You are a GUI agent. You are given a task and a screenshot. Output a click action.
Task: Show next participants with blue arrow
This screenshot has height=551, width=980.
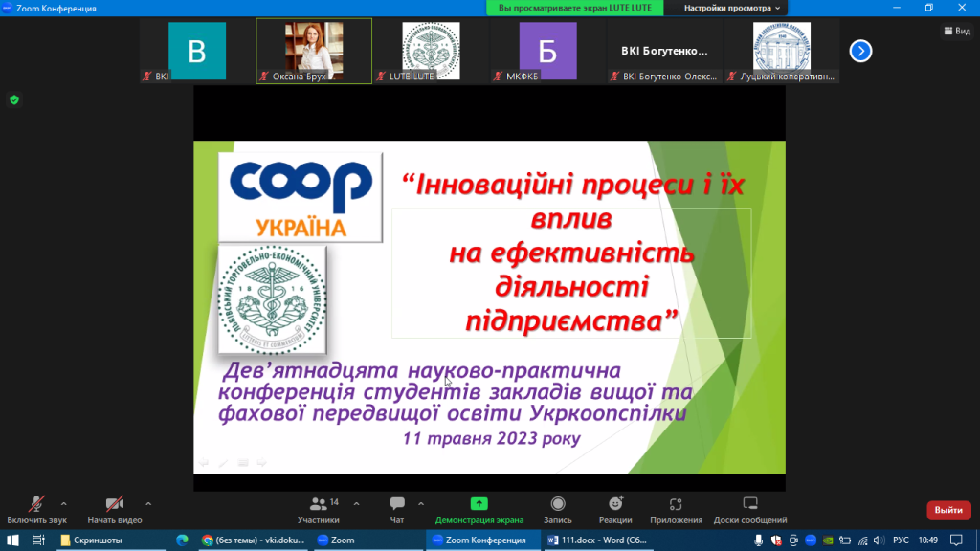[860, 51]
